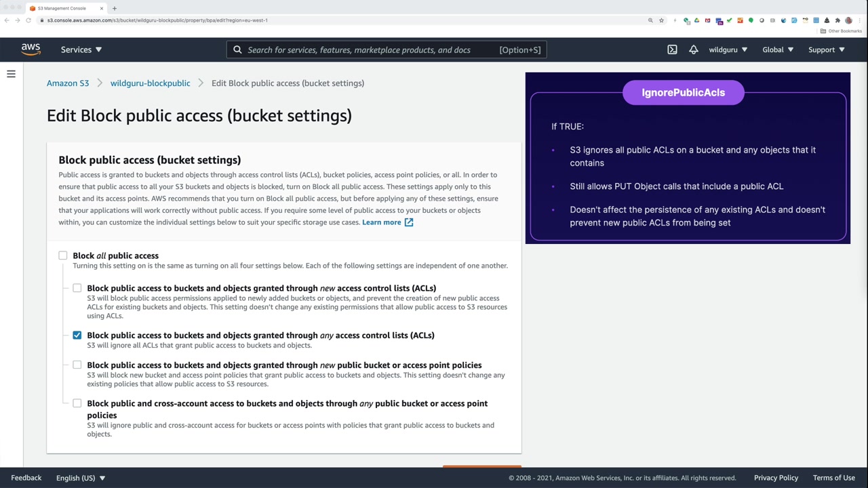
Task: Click the orange analytics extension icon
Action: (740, 20)
